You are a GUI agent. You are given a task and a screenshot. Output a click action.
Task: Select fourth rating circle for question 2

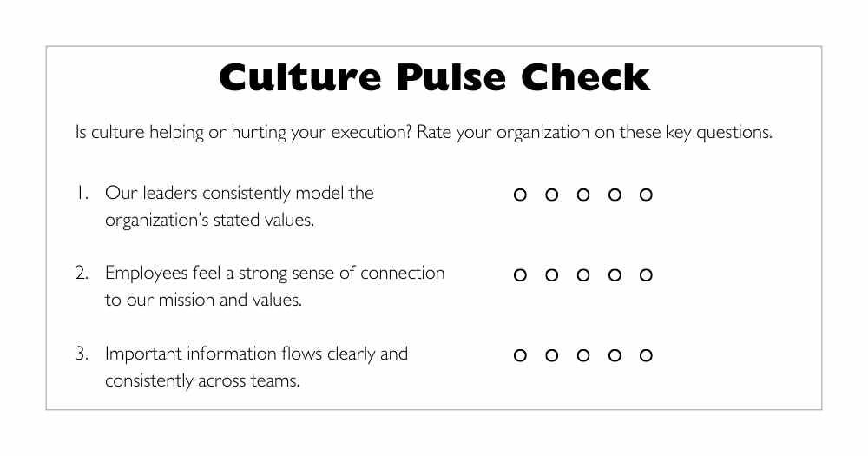click(x=615, y=275)
